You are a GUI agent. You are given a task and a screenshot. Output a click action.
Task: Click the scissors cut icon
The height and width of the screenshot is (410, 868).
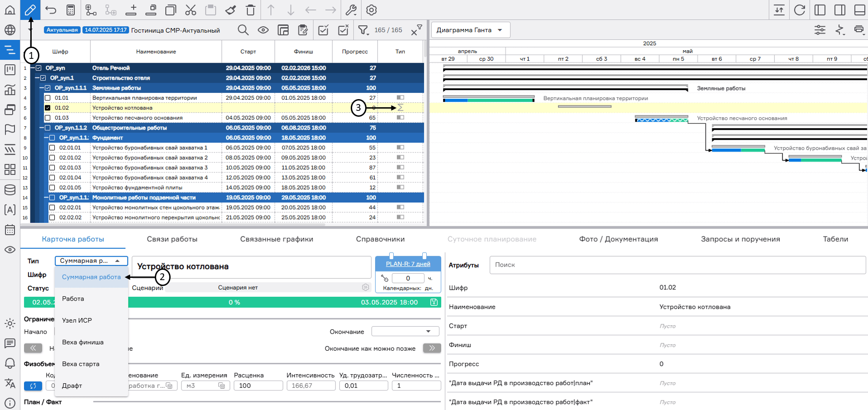[x=191, y=10]
